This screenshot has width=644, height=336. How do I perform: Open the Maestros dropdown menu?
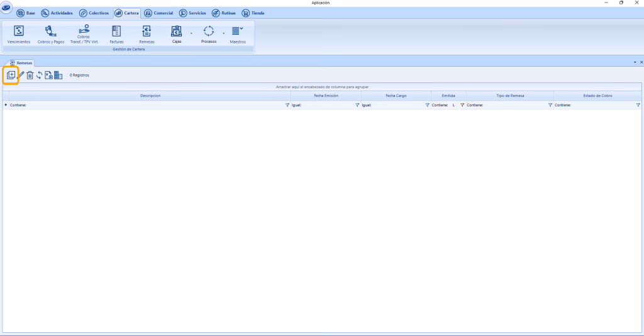pos(237,34)
